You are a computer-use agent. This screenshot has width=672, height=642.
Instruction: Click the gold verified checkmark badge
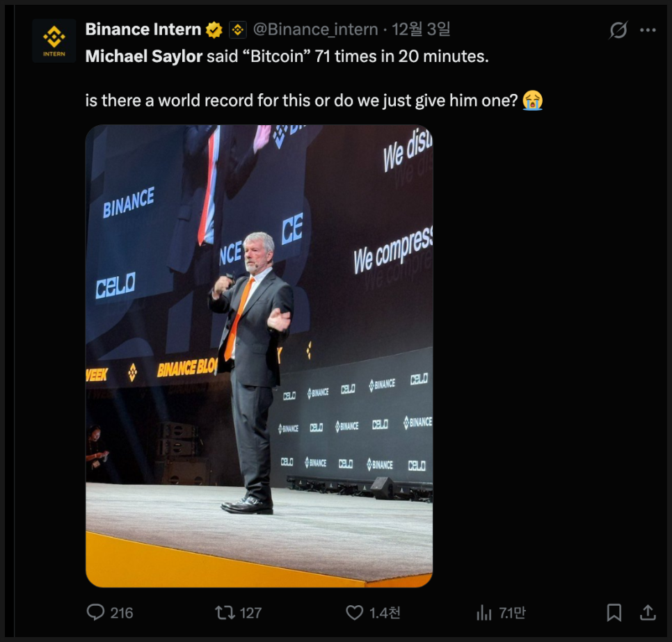click(214, 30)
